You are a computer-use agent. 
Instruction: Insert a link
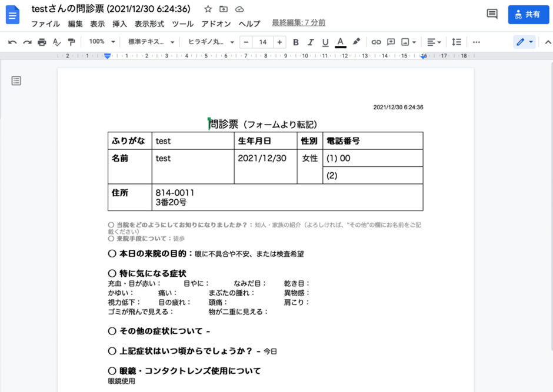coord(376,42)
